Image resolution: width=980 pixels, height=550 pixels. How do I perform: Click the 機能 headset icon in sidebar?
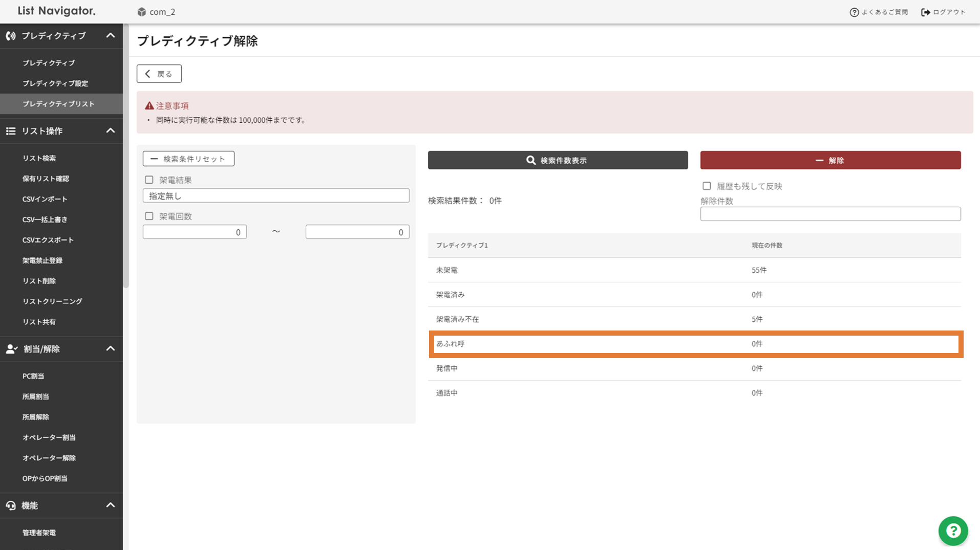click(11, 505)
